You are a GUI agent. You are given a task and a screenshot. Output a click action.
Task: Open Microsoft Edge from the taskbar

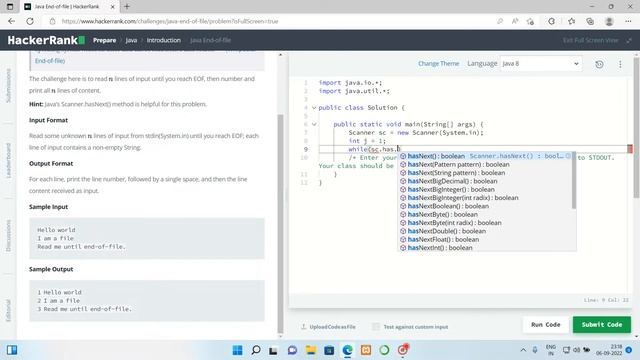(347, 350)
